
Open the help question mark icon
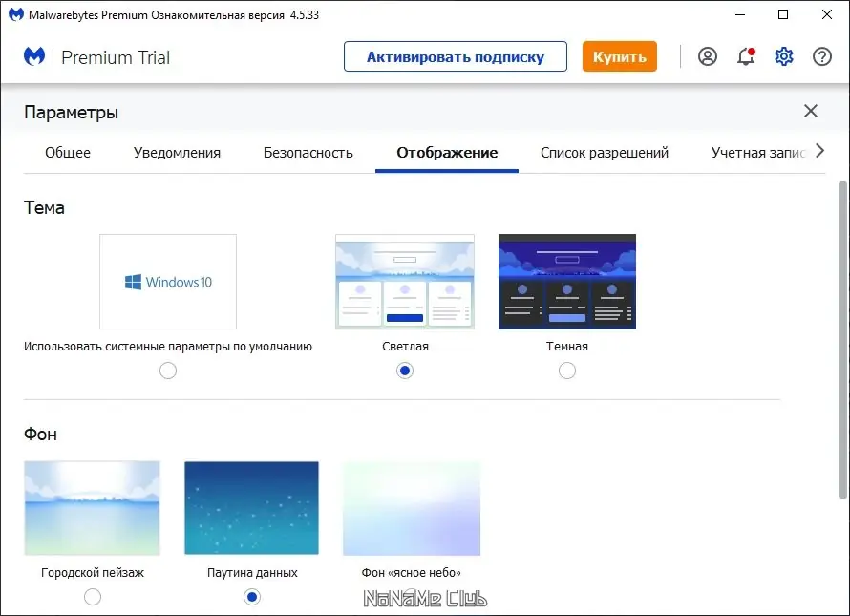[x=822, y=56]
